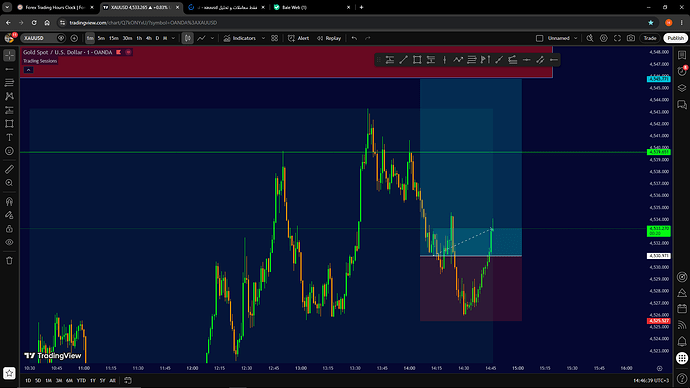Image resolution: width=690 pixels, height=388 pixels.
Task: Open watchlist panel in right sidebar
Action: click(x=682, y=55)
